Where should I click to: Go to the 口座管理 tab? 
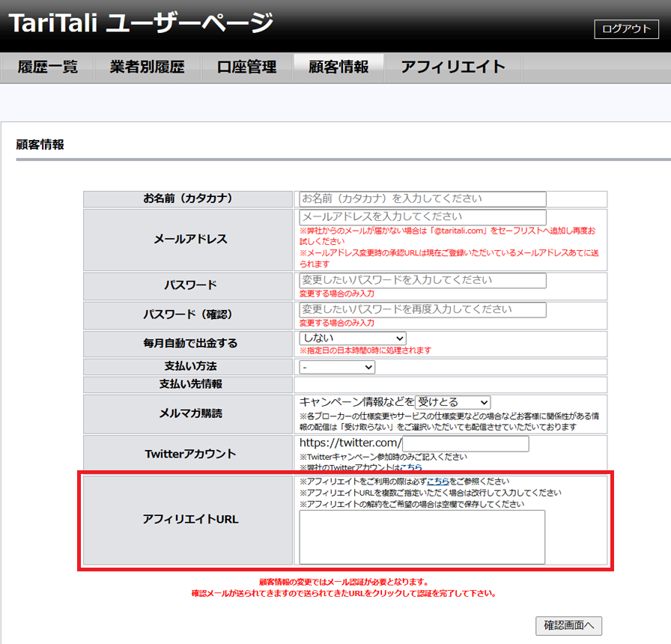(246, 67)
